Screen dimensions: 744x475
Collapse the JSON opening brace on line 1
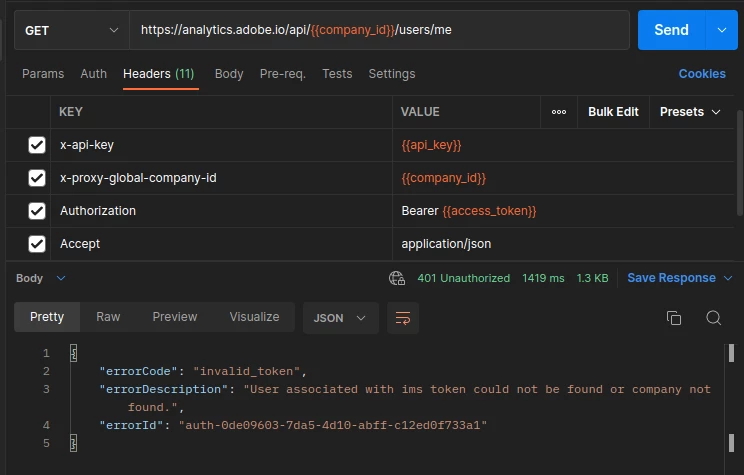pos(74,353)
